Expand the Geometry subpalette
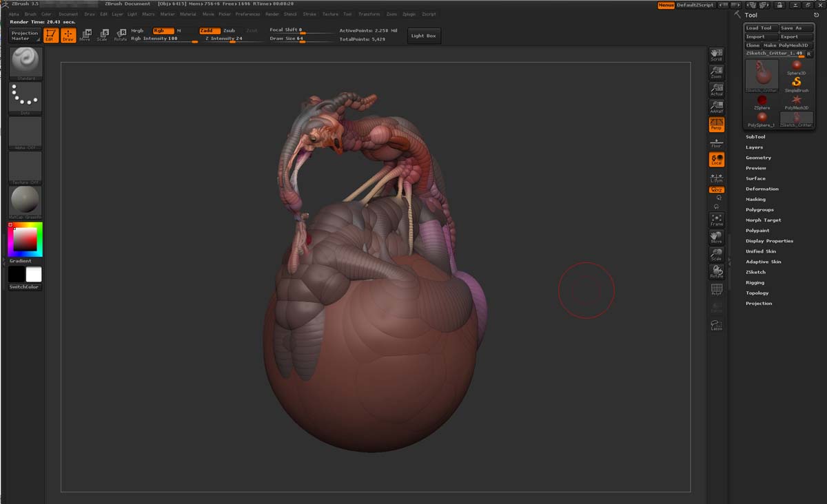827x504 pixels. (758, 158)
